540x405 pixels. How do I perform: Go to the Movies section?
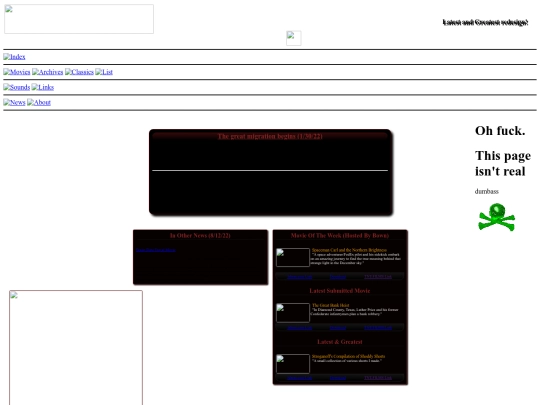click(17, 72)
